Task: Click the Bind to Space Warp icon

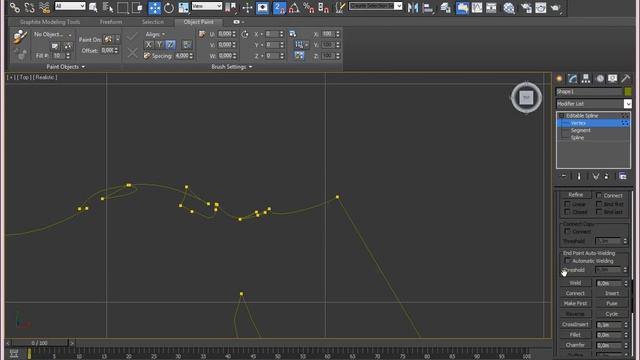Action: 44,7
